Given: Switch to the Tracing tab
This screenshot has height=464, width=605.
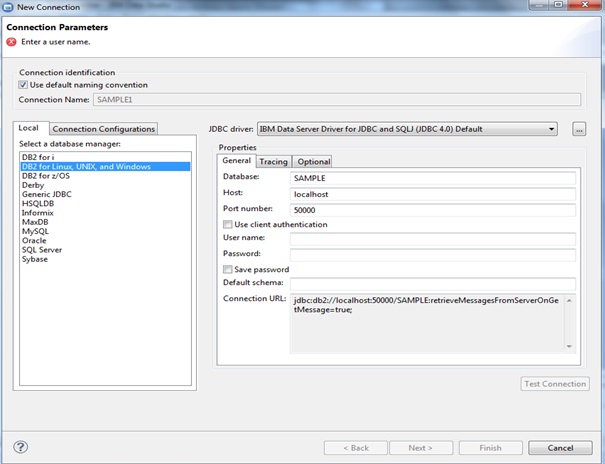Looking at the screenshot, I should click(274, 161).
